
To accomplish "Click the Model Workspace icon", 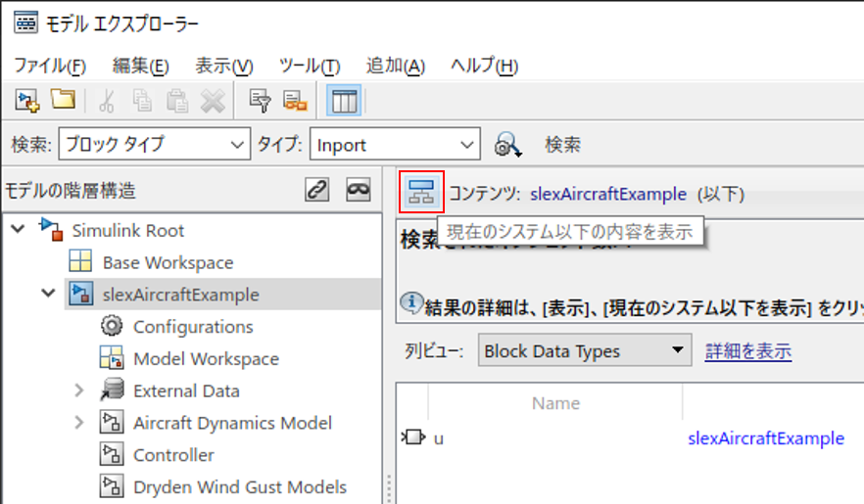I will (112, 357).
